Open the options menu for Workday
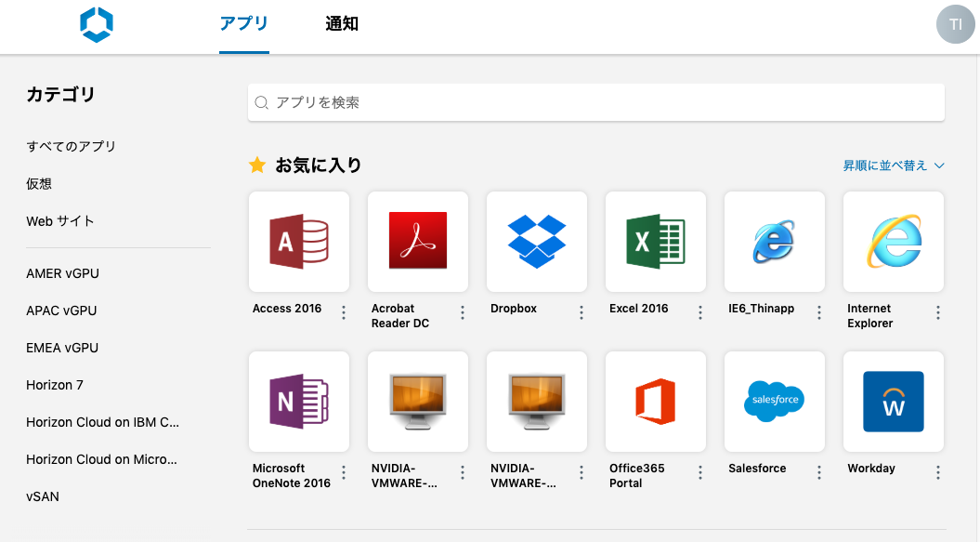Screen dimensions: 980x542 point(937,472)
